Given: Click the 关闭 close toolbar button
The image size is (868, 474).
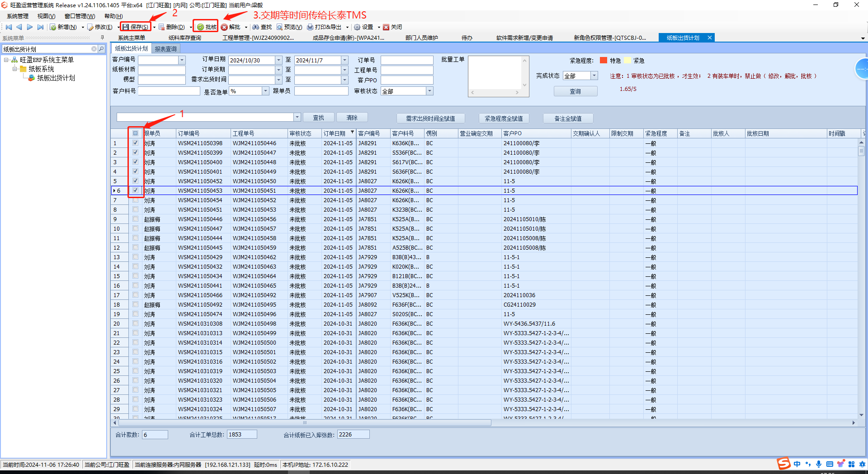Looking at the screenshot, I should point(392,27).
